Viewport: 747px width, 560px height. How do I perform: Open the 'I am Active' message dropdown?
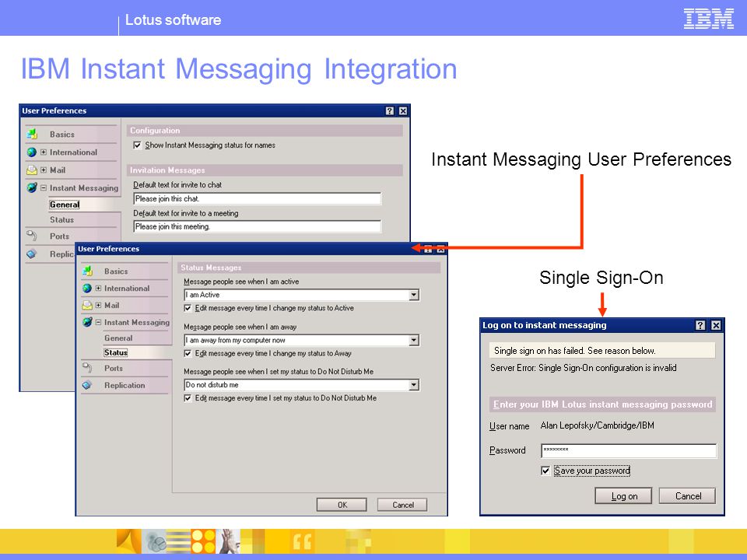tap(414, 295)
